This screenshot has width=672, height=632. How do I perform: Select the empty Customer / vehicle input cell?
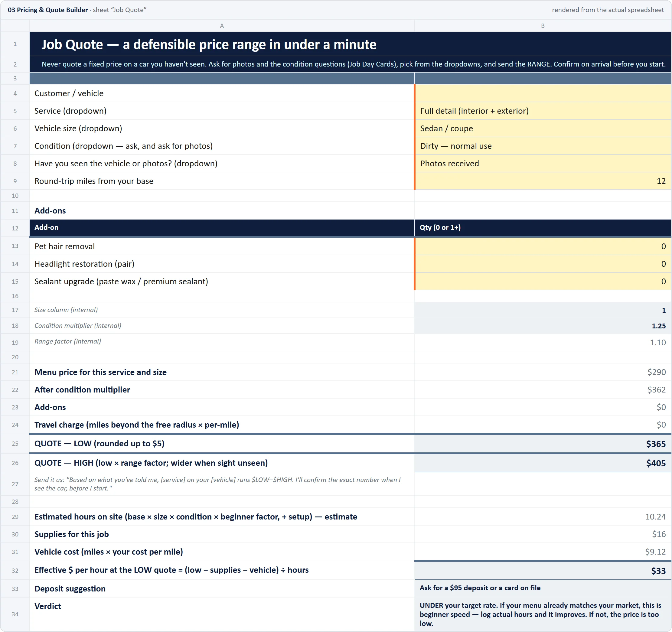coord(543,93)
